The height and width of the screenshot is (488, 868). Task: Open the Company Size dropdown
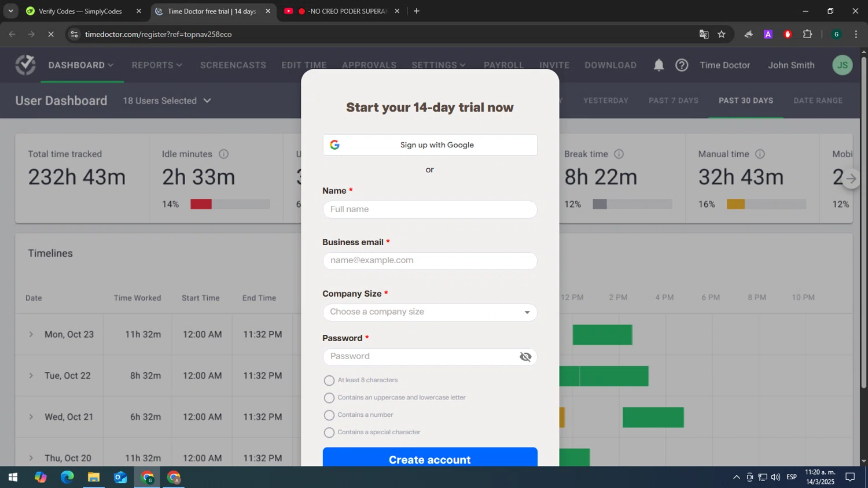430,312
